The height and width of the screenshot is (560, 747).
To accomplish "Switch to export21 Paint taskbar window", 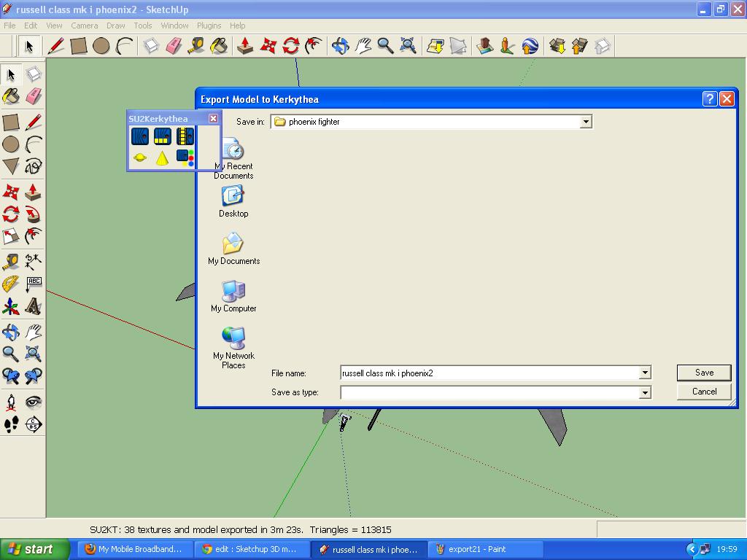I will click(485, 549).
